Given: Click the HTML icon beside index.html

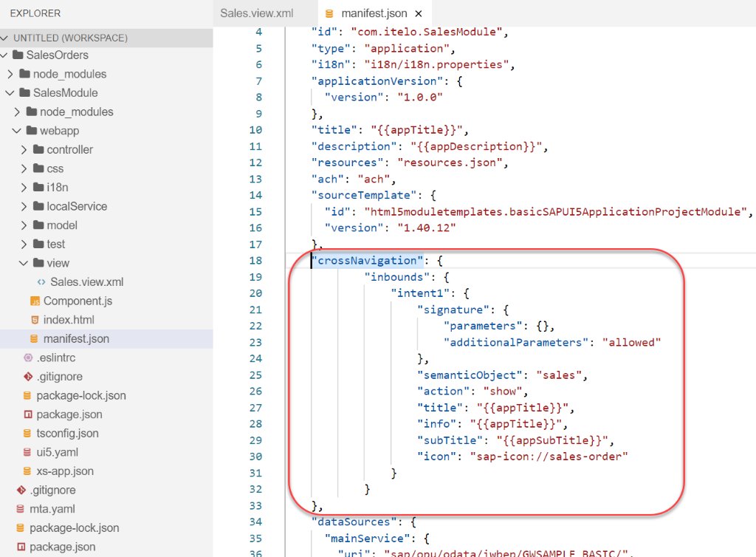Looking at the screenshot, I should click(35, 320).
